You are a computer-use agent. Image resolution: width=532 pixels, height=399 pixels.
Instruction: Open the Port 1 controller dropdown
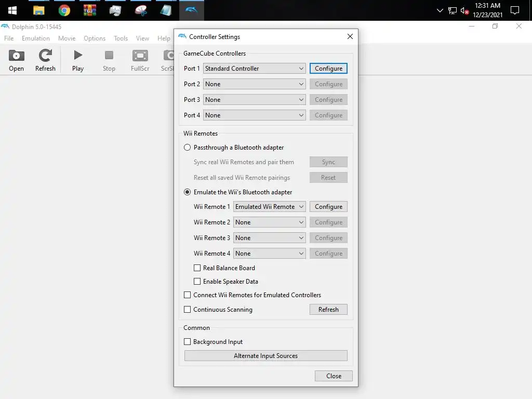point(255,68)
